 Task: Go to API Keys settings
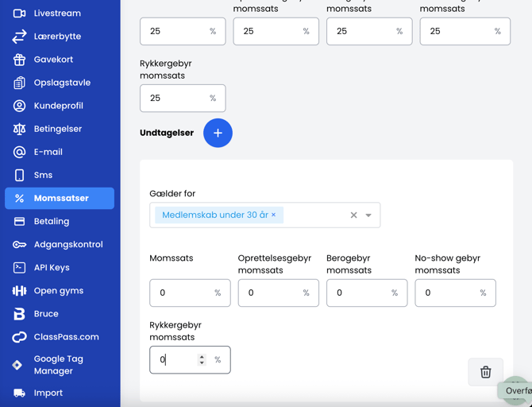point(51,268)
